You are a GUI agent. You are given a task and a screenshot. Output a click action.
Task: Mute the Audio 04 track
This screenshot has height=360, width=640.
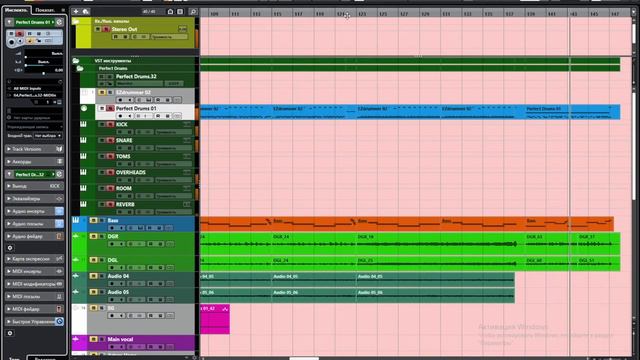click(93, 276)
